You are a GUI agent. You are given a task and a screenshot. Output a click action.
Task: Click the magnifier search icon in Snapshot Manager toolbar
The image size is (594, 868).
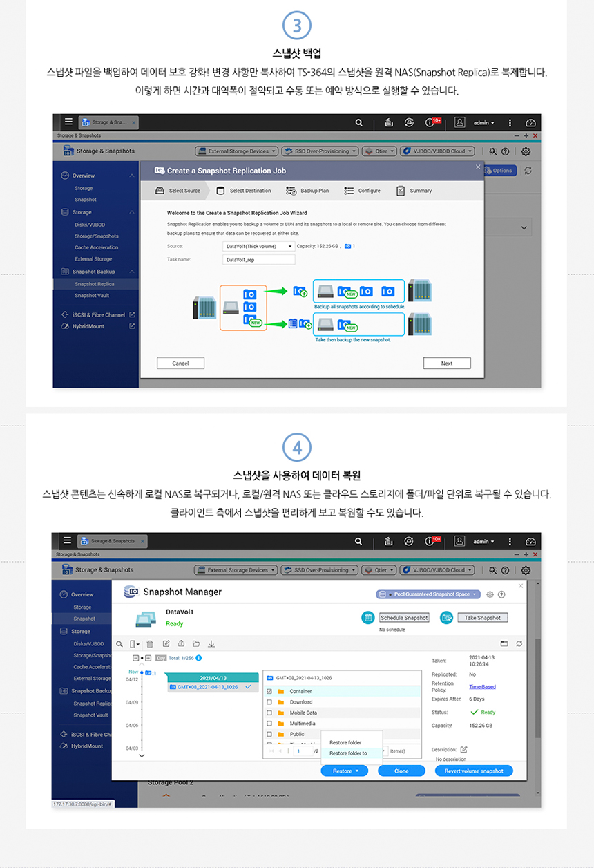click(119, 643)
